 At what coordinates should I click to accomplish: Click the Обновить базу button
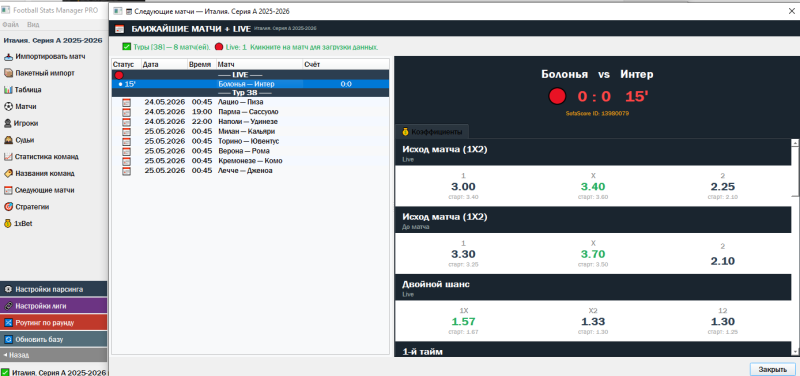pos(54,339)
